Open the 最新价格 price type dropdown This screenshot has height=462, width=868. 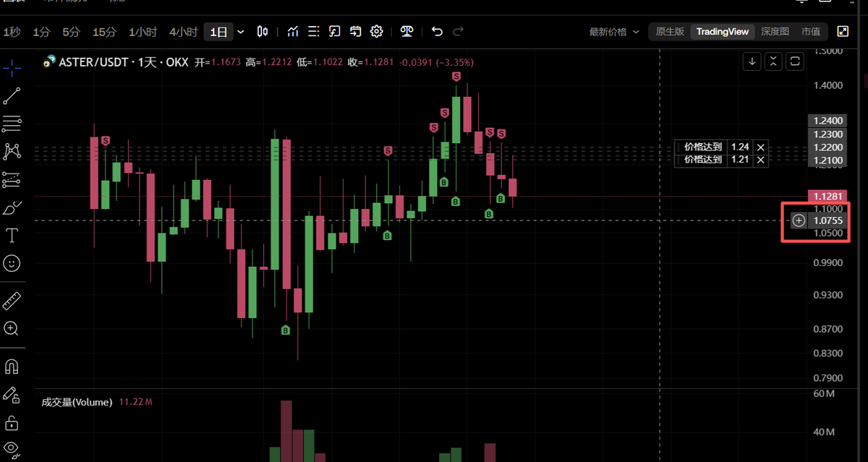coord(614,32)
